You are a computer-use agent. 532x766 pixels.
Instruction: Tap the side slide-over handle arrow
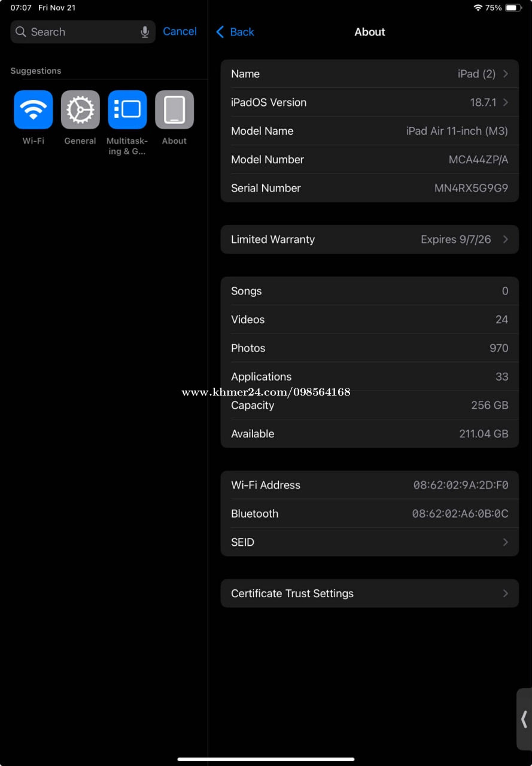[524, 719]
